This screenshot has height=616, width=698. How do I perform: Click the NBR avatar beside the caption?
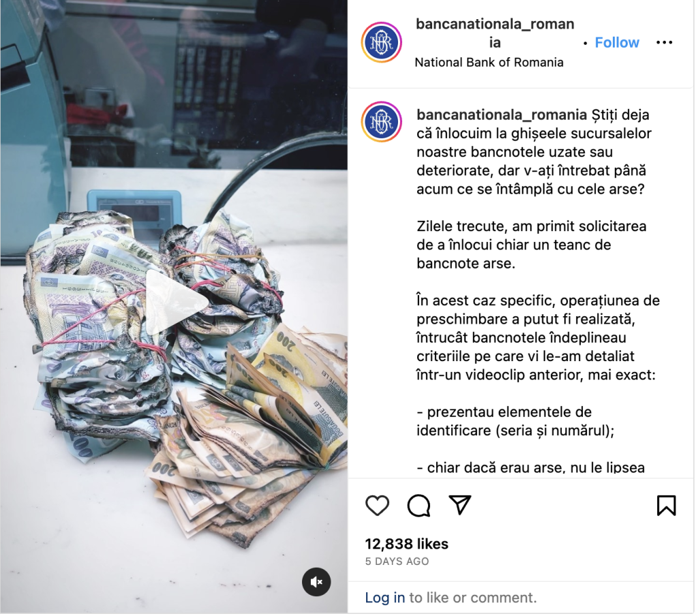pos(383,123)
